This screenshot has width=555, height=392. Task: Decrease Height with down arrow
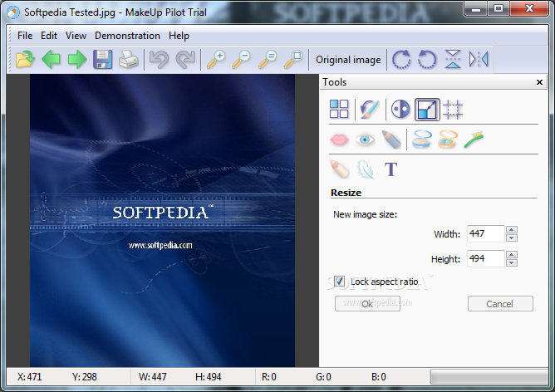point(512,262)
